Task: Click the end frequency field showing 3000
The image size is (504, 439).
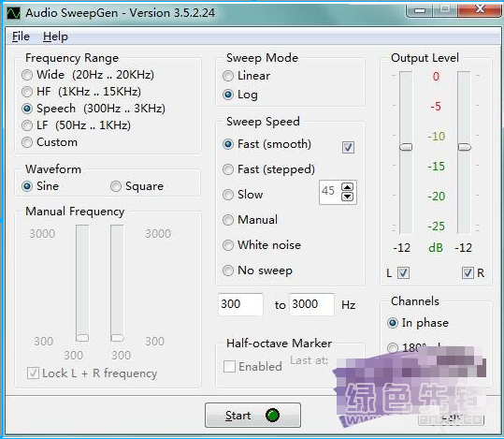Action: coord(311,304)
